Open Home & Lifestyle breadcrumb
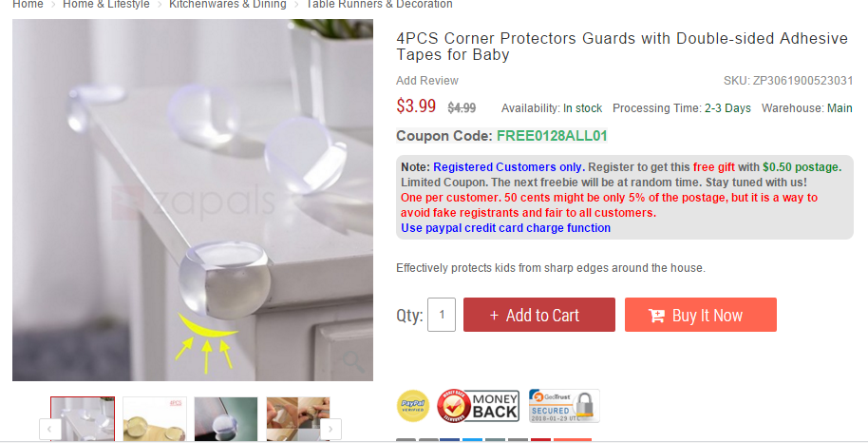The image size is (868, 443). [x=106, y=5]
